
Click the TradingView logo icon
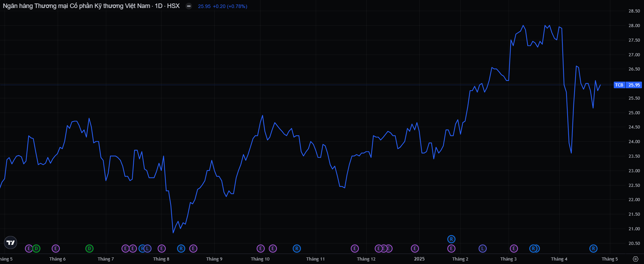11,242
